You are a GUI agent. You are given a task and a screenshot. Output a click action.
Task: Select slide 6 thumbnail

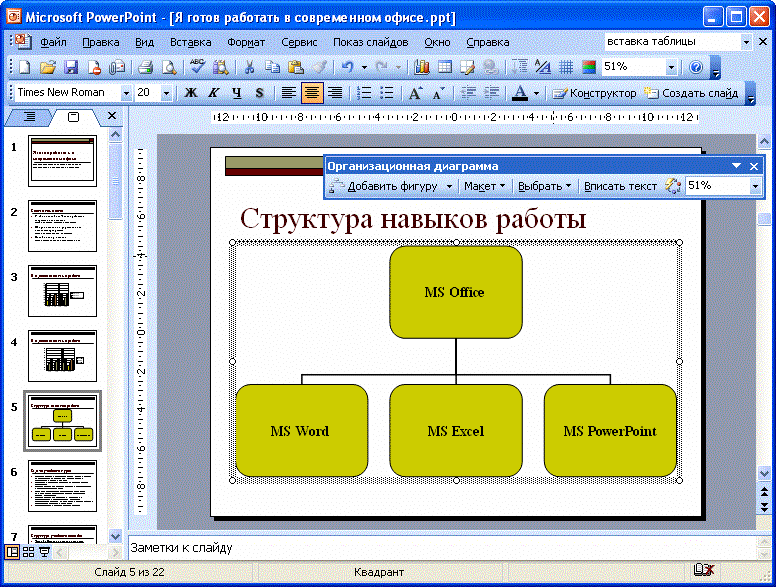[62, 486]
